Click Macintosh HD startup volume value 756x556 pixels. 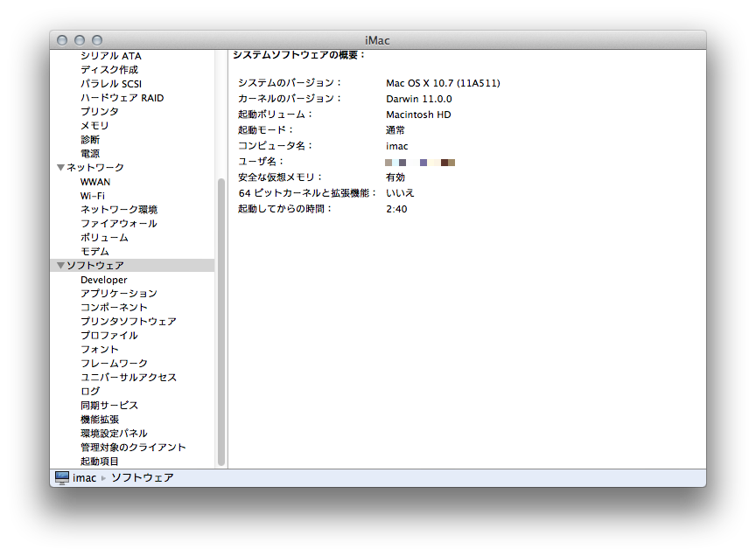click(418, 115)
